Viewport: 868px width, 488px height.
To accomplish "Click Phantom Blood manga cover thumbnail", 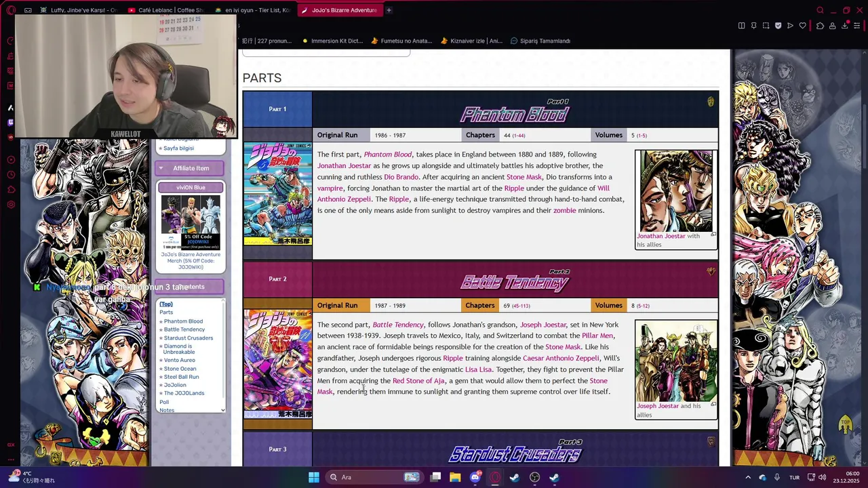I will [x=278, y=194].
